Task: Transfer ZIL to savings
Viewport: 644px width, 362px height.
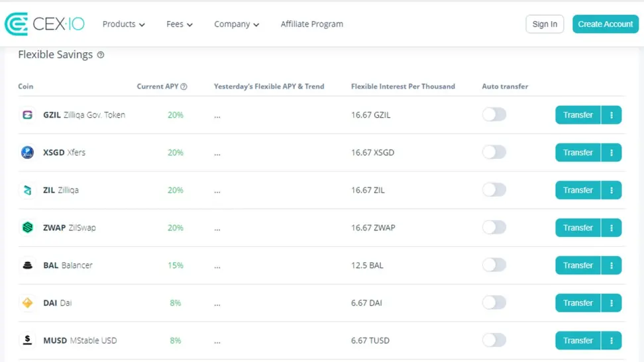Action: [578, 190]
